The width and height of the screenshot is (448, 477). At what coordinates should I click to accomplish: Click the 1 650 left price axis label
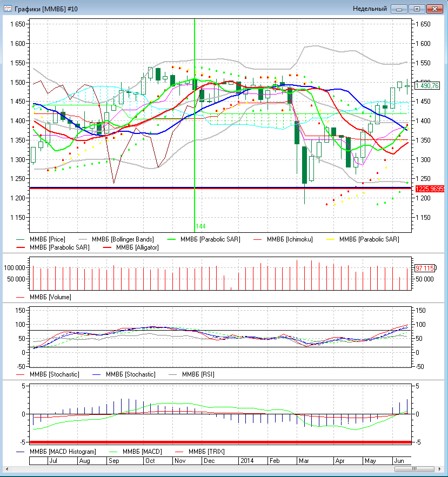pos(18,24)
